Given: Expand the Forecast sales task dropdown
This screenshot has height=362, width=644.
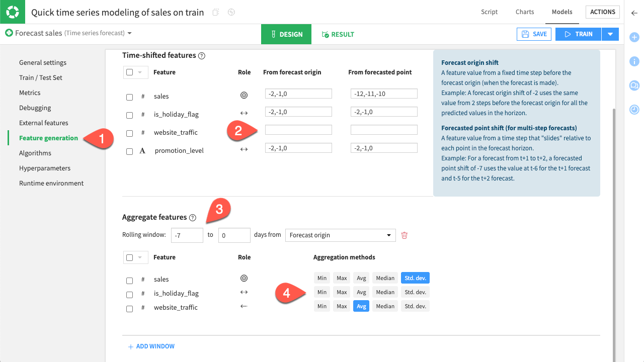Looking at the screenshot, I should click(129, 33).
